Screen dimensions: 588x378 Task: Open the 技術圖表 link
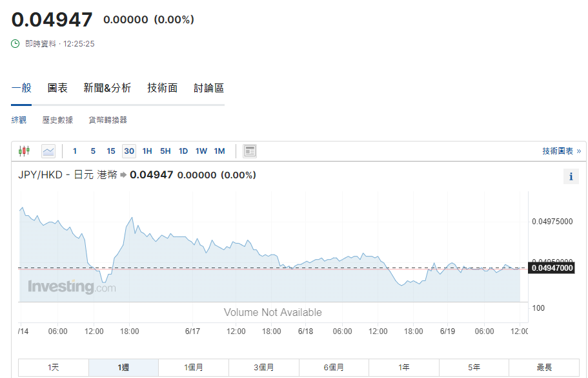(x=561, y=151)
